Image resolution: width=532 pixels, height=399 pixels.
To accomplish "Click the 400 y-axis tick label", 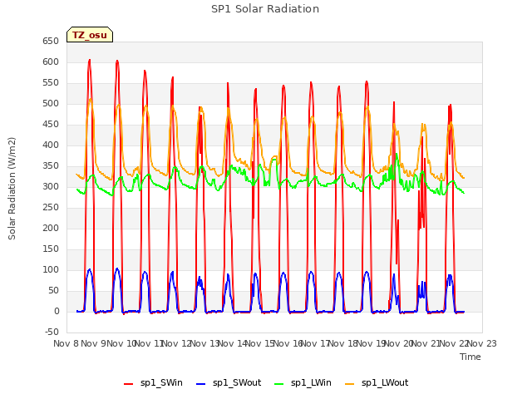I will [51, 145].
